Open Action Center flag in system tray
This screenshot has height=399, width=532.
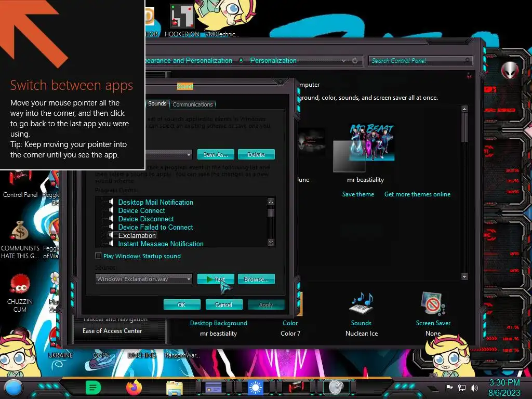tap(449, 388)
